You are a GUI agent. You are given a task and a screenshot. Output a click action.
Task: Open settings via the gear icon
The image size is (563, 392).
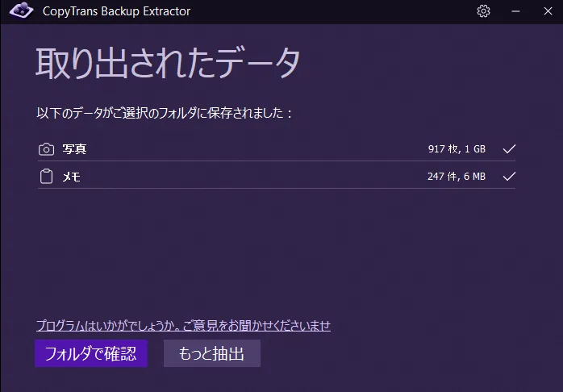[x=483, y=11]
